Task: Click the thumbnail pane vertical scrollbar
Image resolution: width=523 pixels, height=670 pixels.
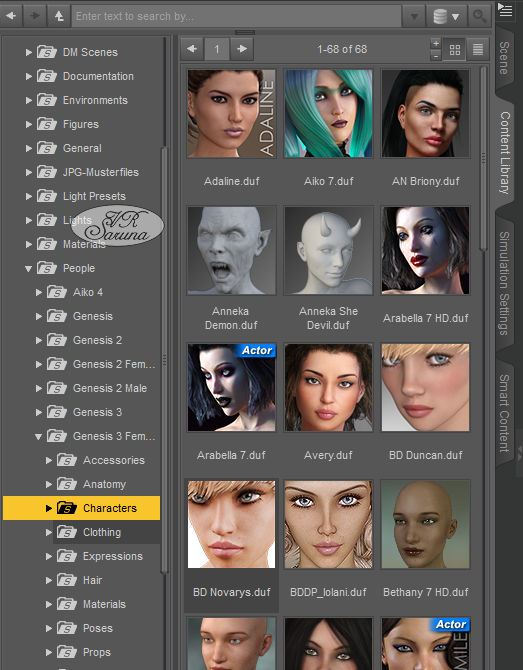Action: coord(483,159)
